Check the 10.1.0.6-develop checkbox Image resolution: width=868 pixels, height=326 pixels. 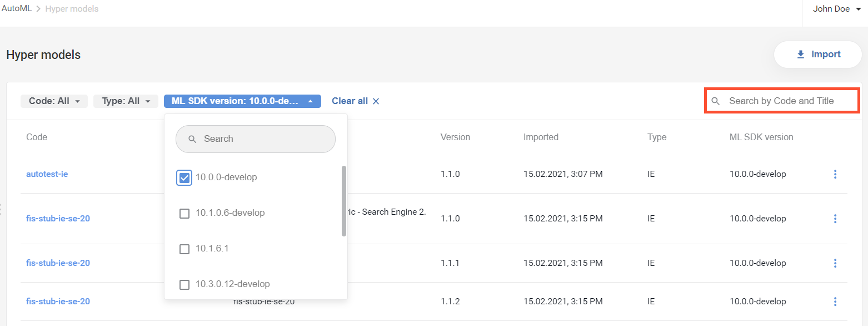[184, 213]
